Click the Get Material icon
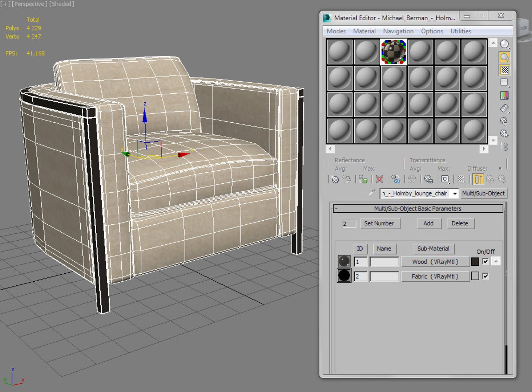Viewport: 532px width, 392px height. pyautogui.click(x=335, y=179)
